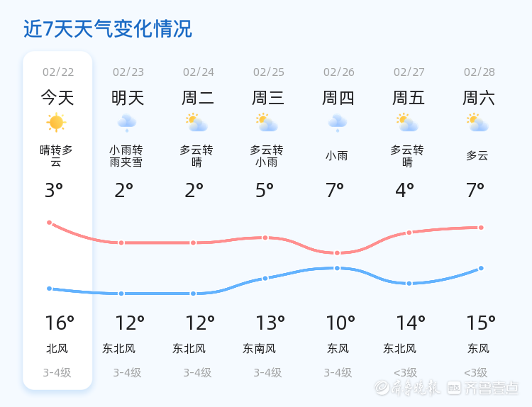Viewport: 532px width, 407px height.
Task: Click the red line point above 周四
Action: (x=337, y=253)
